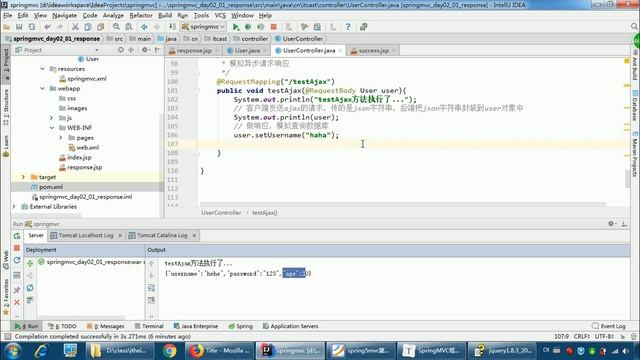
Task: Select pom.xml in project tree
Action: (51, 187)
